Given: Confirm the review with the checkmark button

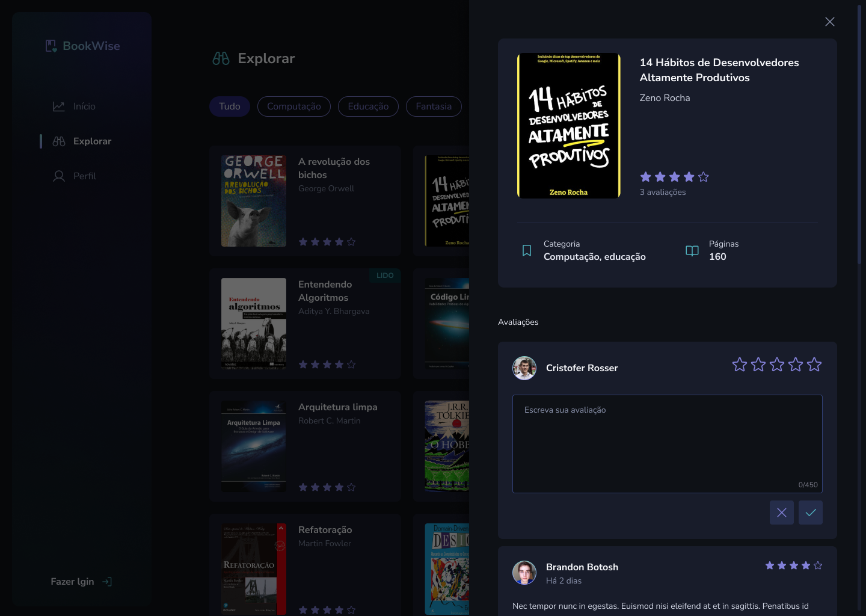Looking at the screenshot, I should (x=811, y=513).
